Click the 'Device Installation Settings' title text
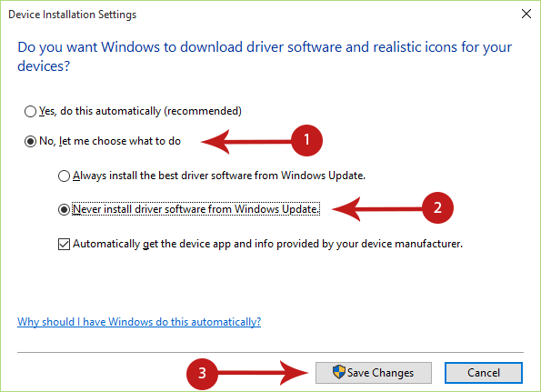Viewport: 541px width, 392px height. 73,15
